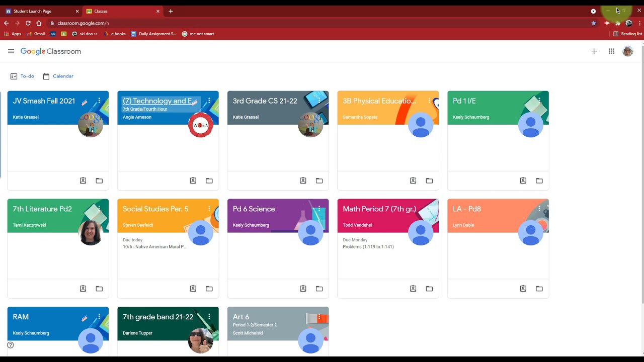Open the Reading list
Image resolution: width=644 pixels, height=362 pixels.
627,34
